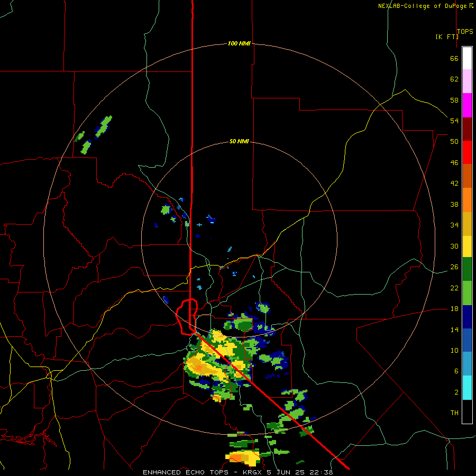476x476 pixels.
Task: Click the 'KRGX' radar site identifier
Action: tap(252, 472)
